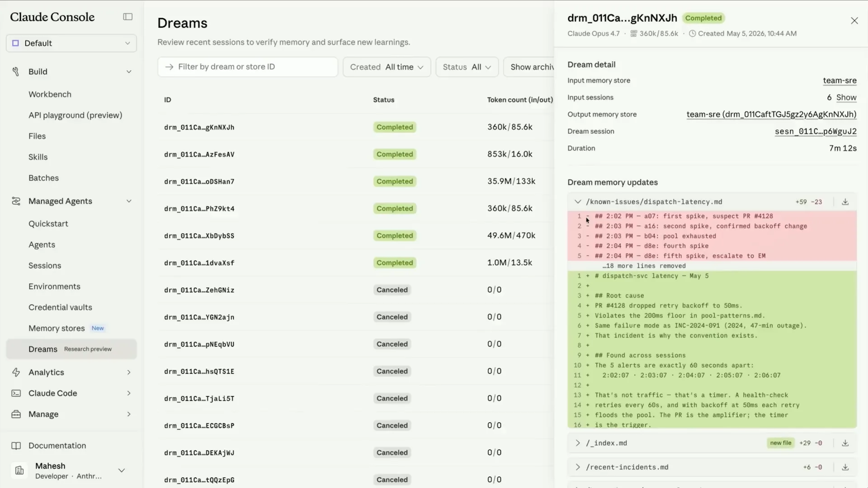
Task: Expand the /recent-incidents.md diff section
Action: (x=578, y=467)
